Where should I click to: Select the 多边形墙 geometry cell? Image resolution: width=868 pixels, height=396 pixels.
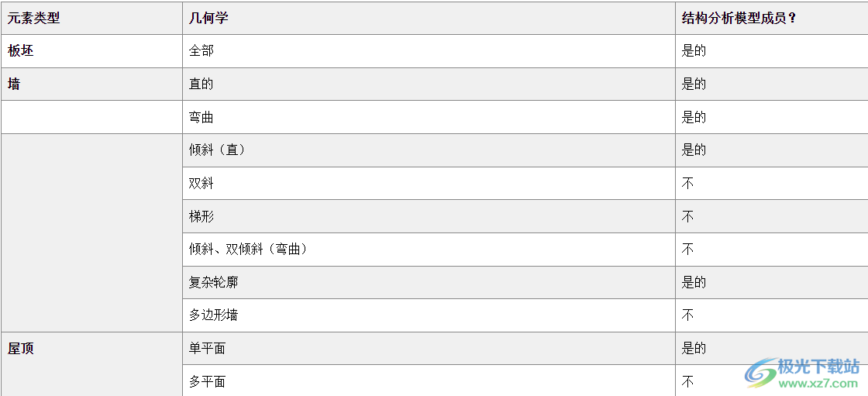[214, 315]
